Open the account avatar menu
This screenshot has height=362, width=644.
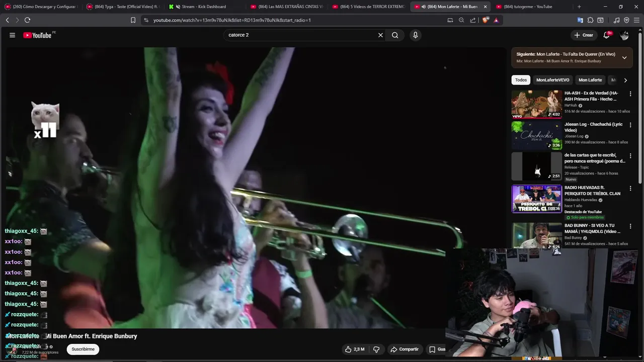624,35
